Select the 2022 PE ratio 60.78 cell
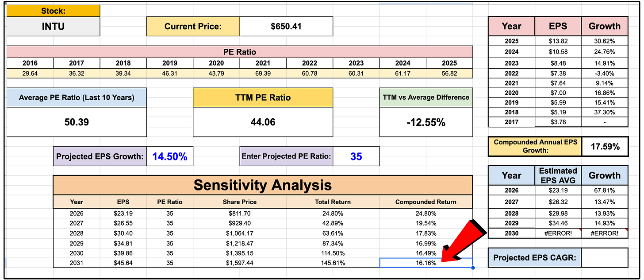This screenshot has width=644, height=280. point(310,73)
